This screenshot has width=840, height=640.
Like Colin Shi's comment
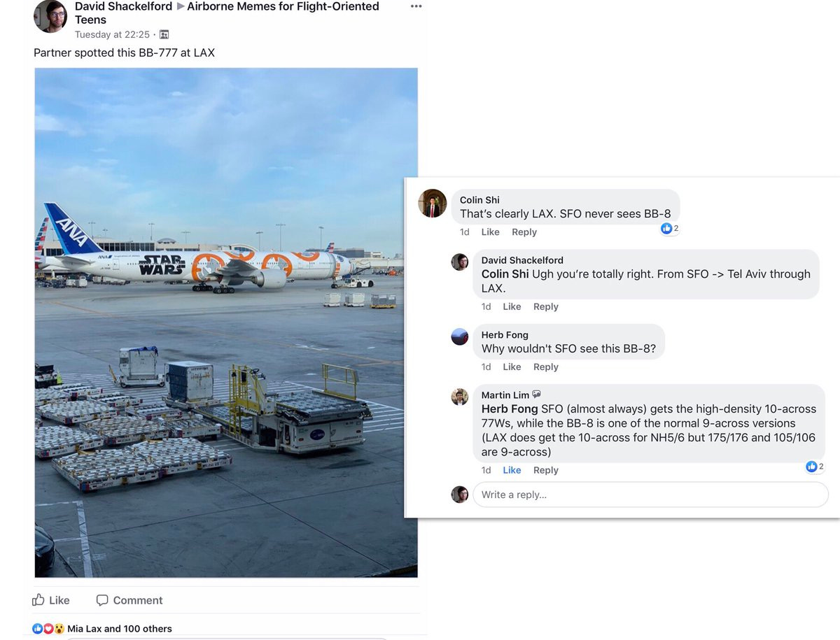coord(490,232)
